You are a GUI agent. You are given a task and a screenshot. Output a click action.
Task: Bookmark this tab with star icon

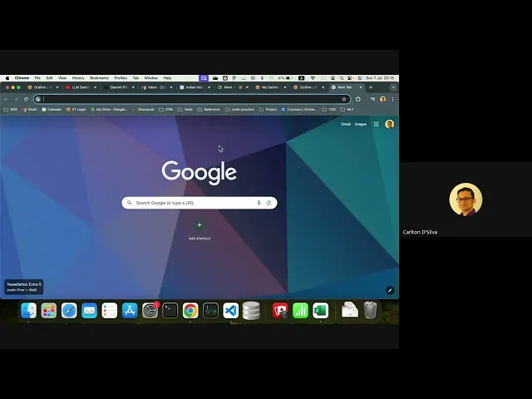(x=344, y=99)
